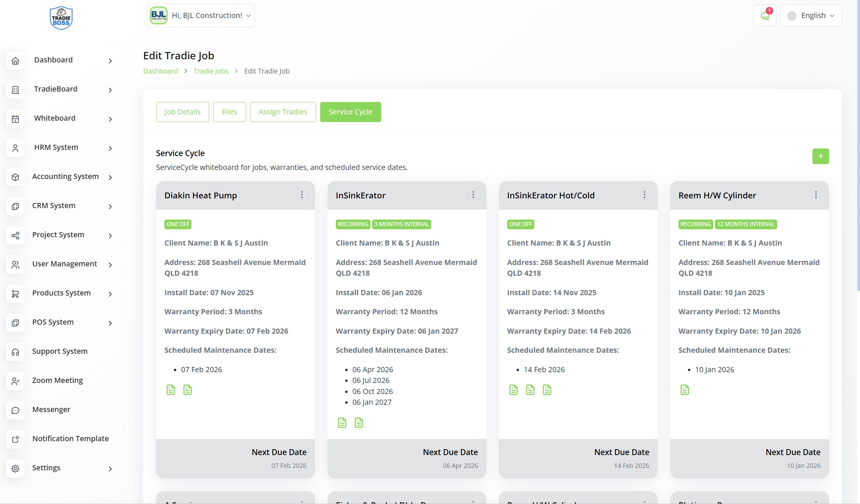Expand the Accounting System sidebar menu

tap(65, 177)
